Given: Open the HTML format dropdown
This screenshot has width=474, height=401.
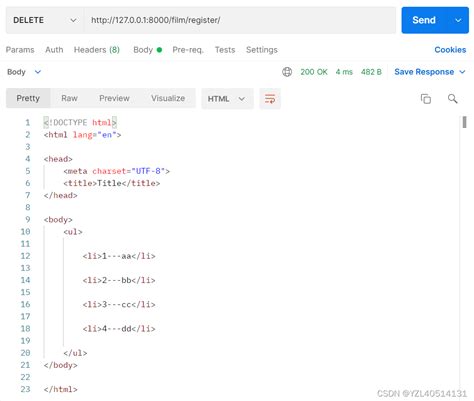Looking at the screenshot, I should tap(227, 99).
